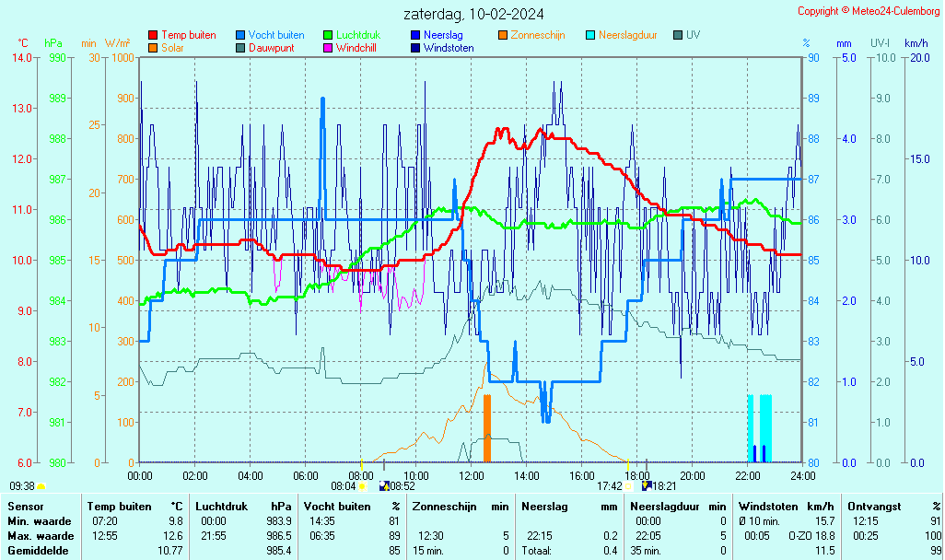945x560 pixels.
Task: Click the orange sunshine bar near 12:30
Action: (x=487, y=428)
